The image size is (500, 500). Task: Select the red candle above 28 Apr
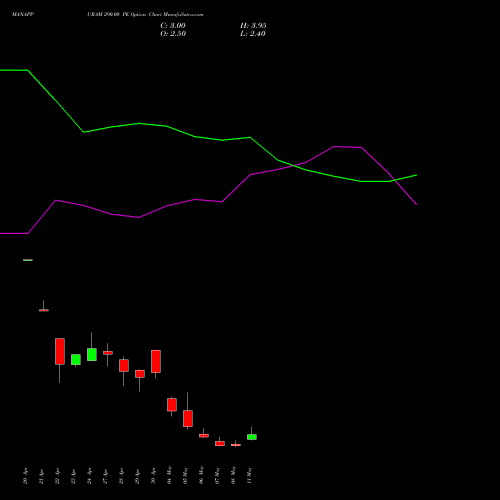pyautogui.click(x=124, y=365)
